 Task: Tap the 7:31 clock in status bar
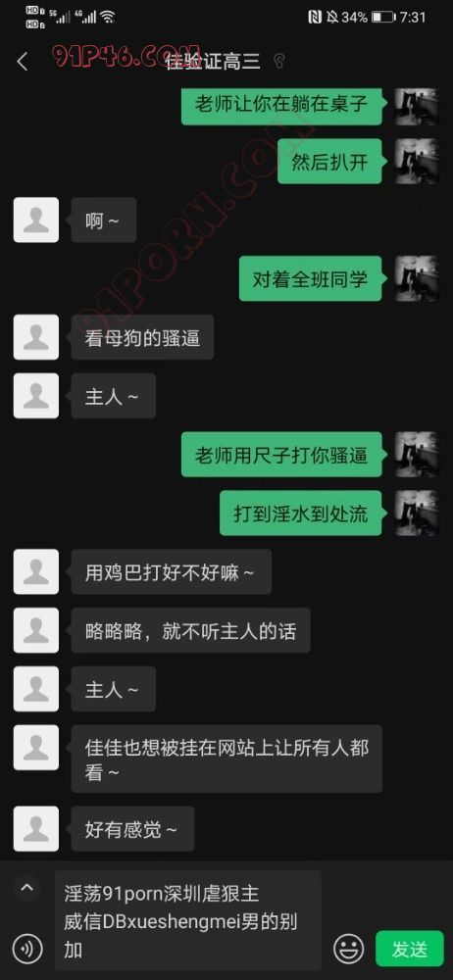click(414, 17)
